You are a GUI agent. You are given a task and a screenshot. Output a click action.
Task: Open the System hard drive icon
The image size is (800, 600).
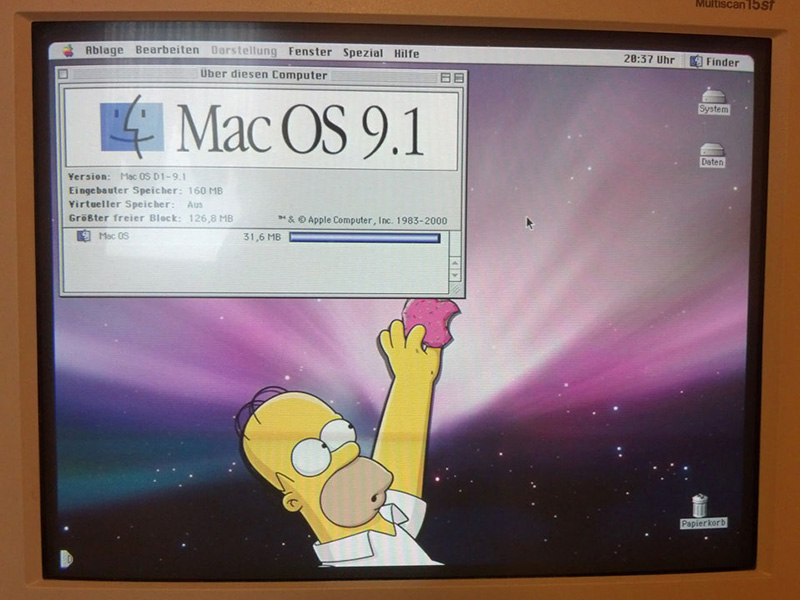point(713,98)
